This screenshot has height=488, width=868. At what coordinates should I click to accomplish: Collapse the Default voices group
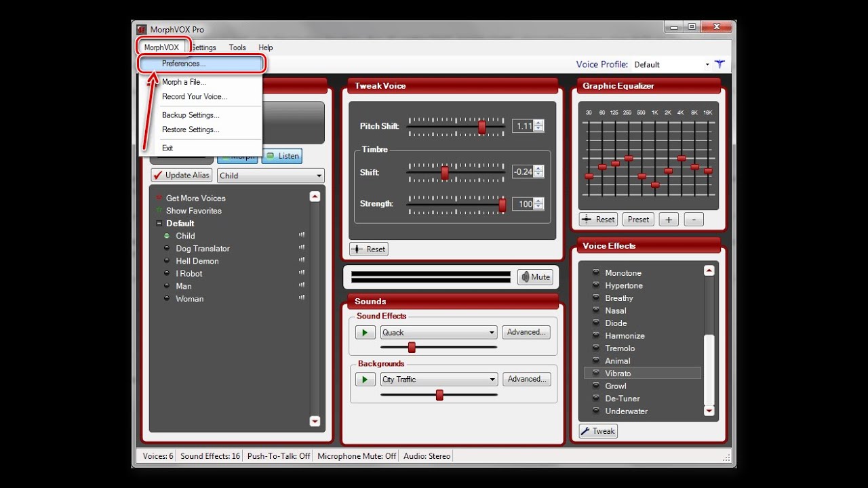click(x=159, y=223)
